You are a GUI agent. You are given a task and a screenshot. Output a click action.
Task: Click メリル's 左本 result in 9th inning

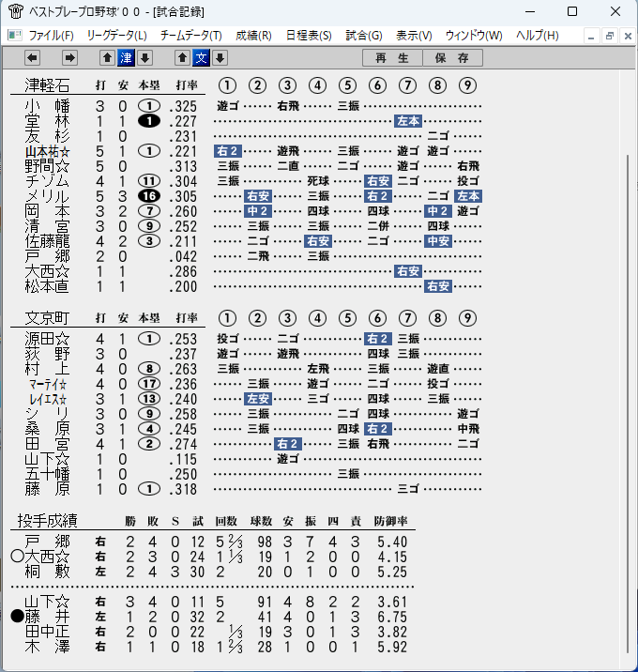point(468,196)
